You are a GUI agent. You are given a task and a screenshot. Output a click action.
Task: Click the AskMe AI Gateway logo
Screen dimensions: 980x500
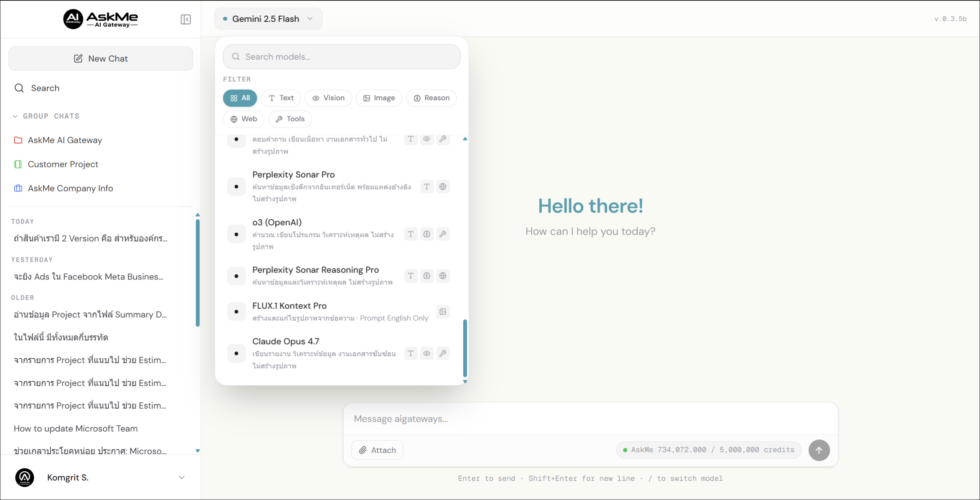point(101,19)
